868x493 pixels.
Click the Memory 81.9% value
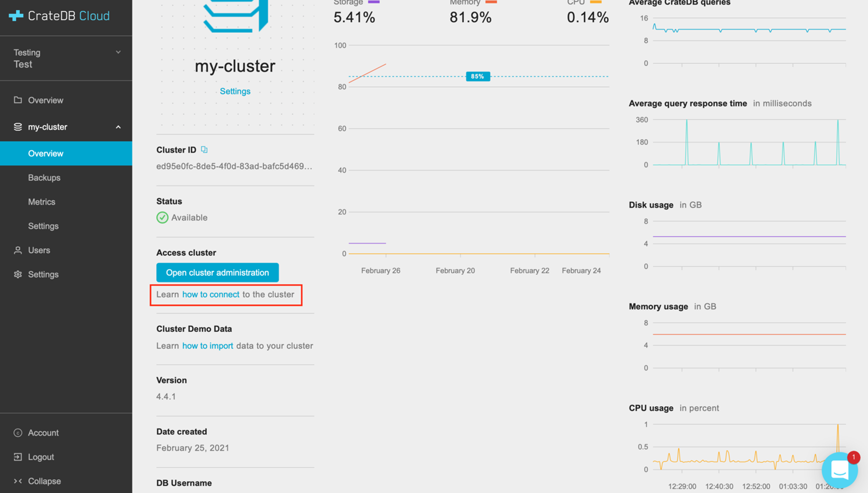470,17
